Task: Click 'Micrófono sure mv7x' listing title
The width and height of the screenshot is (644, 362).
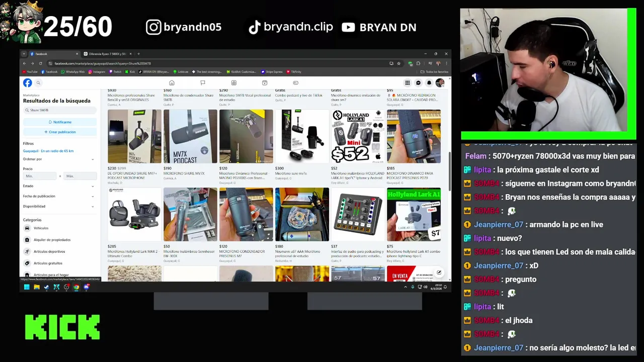Action: [x=291, y=173]
